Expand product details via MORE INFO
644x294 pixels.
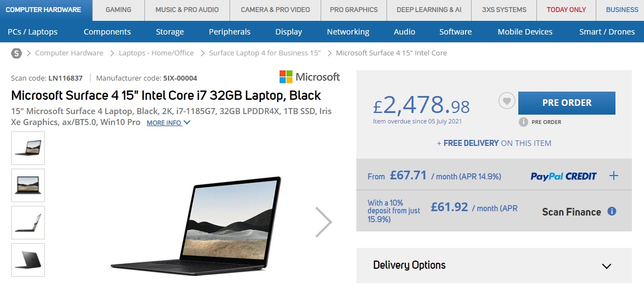169,122
